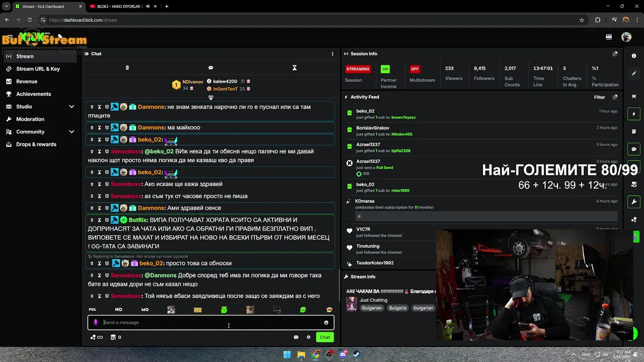
Task: Timeout Danmons on 'ма майкооо' message
Action: tap(99, 128)
